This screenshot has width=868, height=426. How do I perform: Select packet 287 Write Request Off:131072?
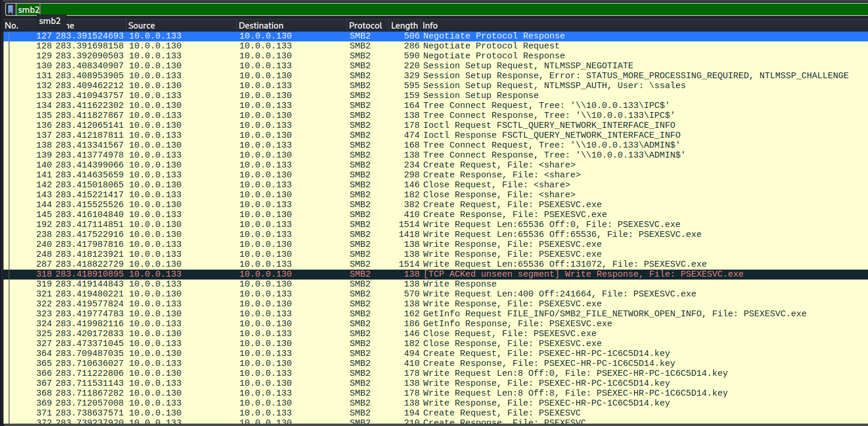point(435,264)
